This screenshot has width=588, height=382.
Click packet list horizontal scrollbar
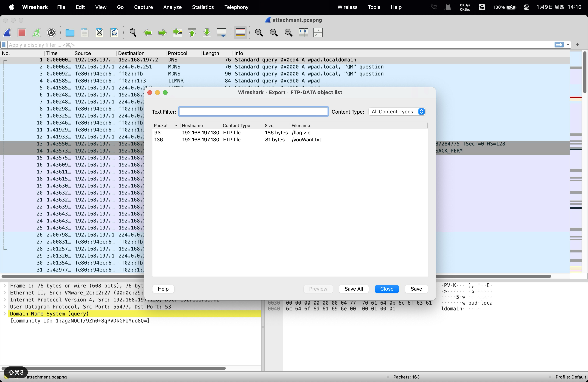coord(276,276)
